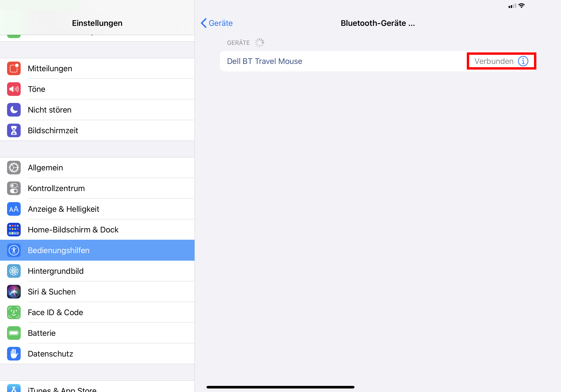Tap the Kontrollzentrum switches icon
The image size is (561, 392).
[14, 188]
